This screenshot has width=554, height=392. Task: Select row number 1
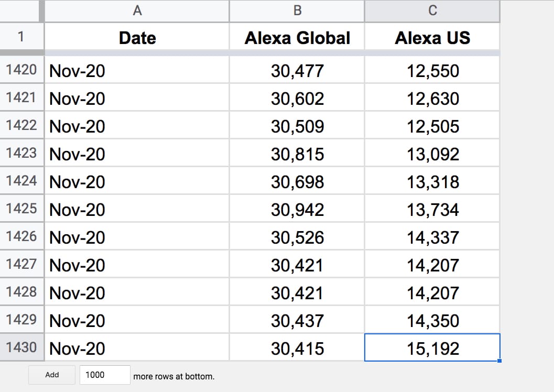click(21, 37)
